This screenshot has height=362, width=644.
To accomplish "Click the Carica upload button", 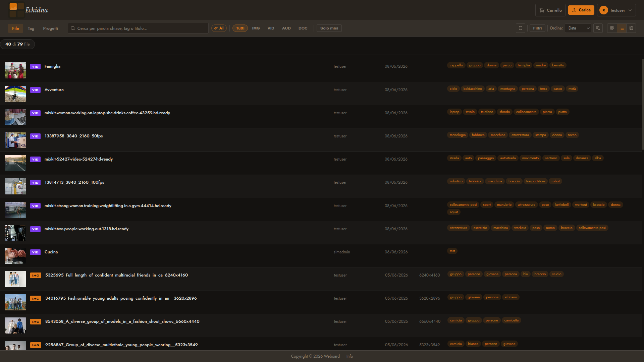I will click(581, 10).
